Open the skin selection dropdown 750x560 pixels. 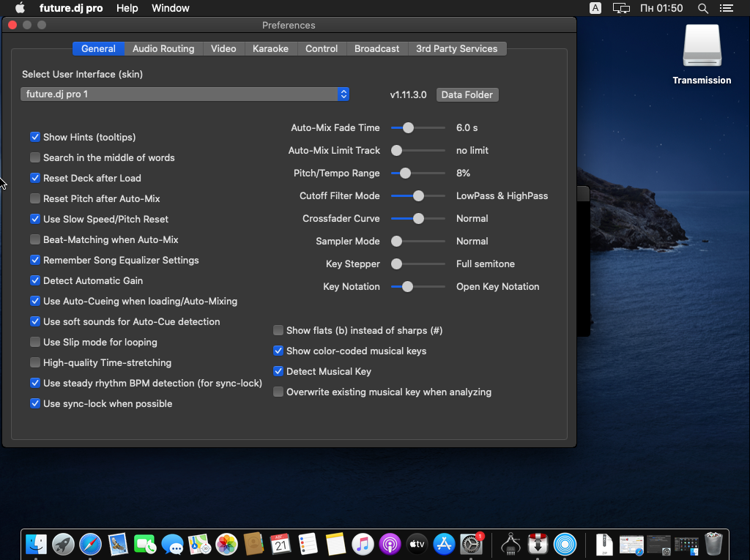(185, 94)
